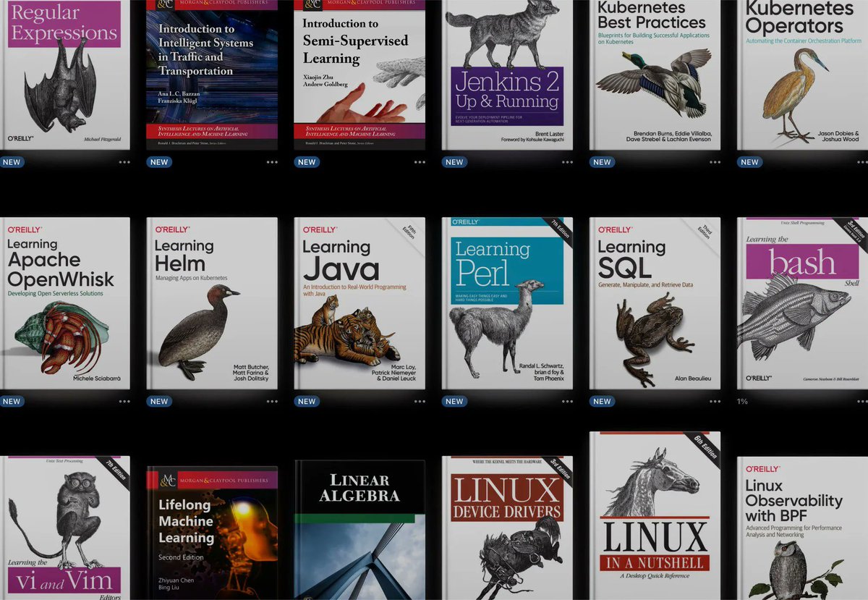Open the Learning SQL book

click(x=655, y=303)
